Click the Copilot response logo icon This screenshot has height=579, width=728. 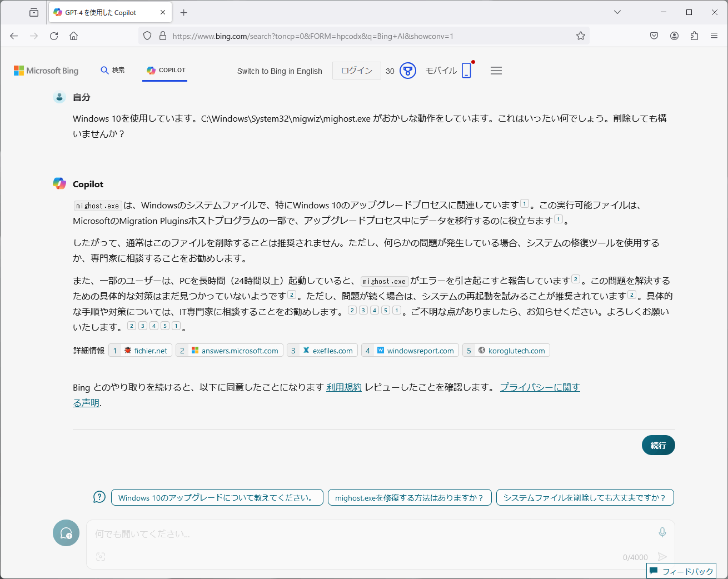click(59, 183)
